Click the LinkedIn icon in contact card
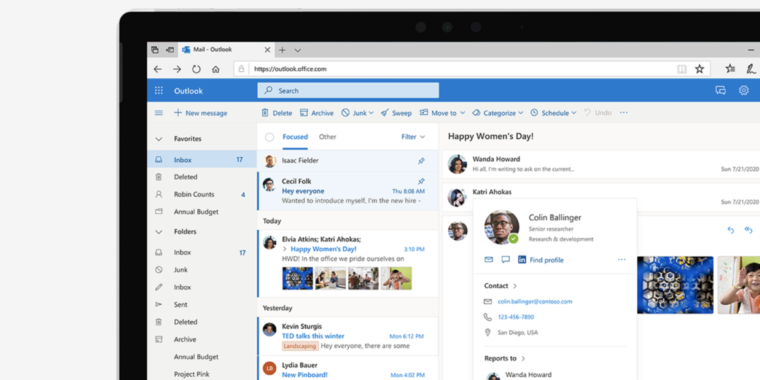Viewport: 760px width, 380px height. [x=522, y=260]
